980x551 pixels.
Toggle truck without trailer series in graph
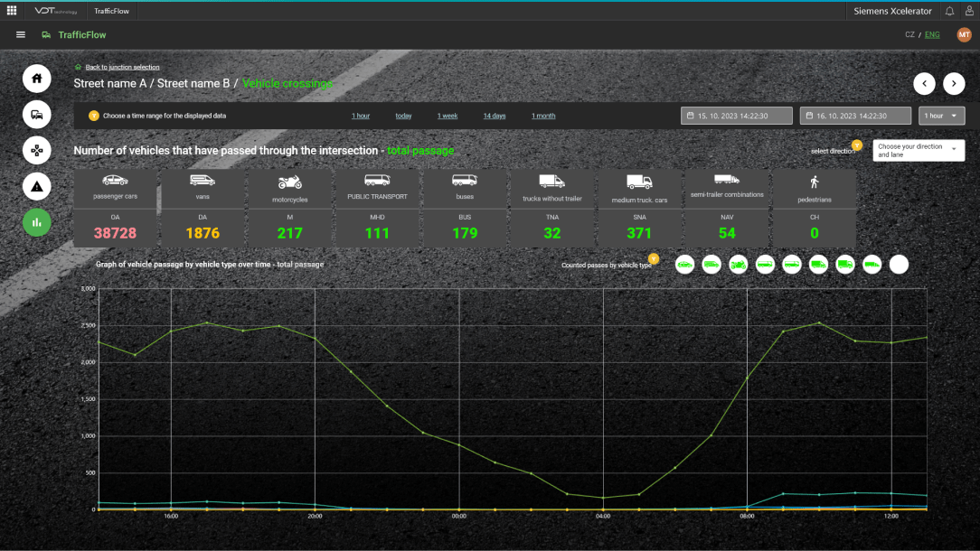tap(819, 265)
